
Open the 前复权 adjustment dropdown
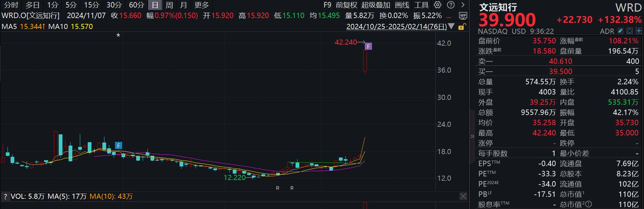[x=346, y=5]
